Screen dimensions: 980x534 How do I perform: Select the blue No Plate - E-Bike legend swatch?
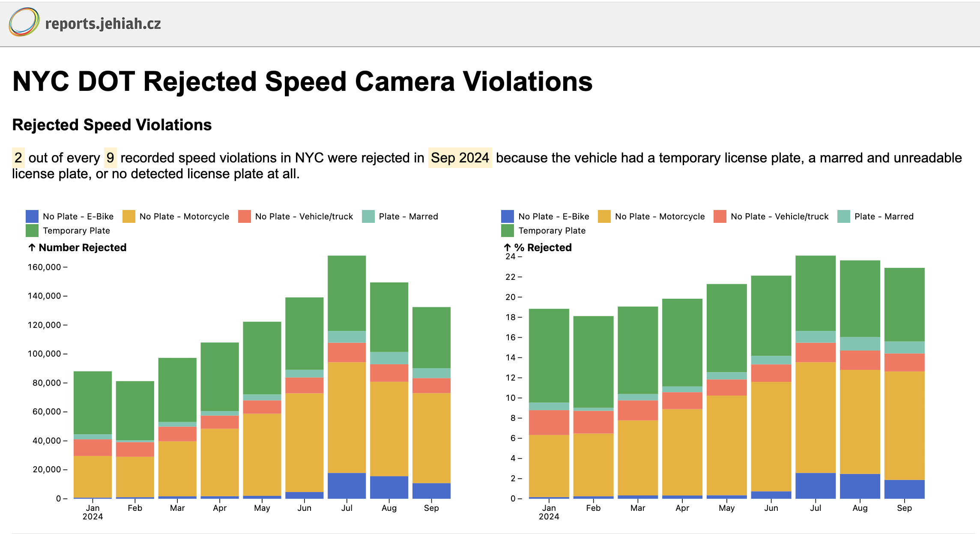[x=32, y=216]
